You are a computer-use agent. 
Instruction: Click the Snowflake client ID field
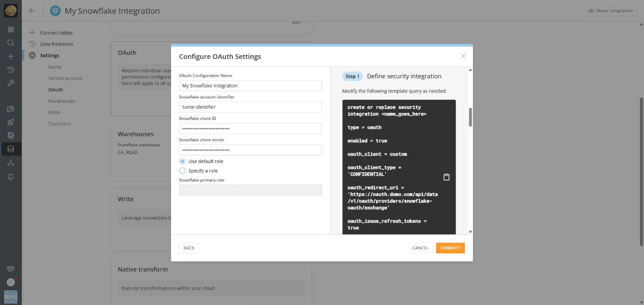250,128
